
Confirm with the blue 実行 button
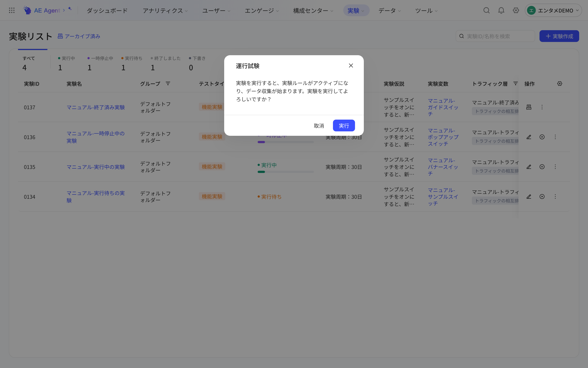344,126
